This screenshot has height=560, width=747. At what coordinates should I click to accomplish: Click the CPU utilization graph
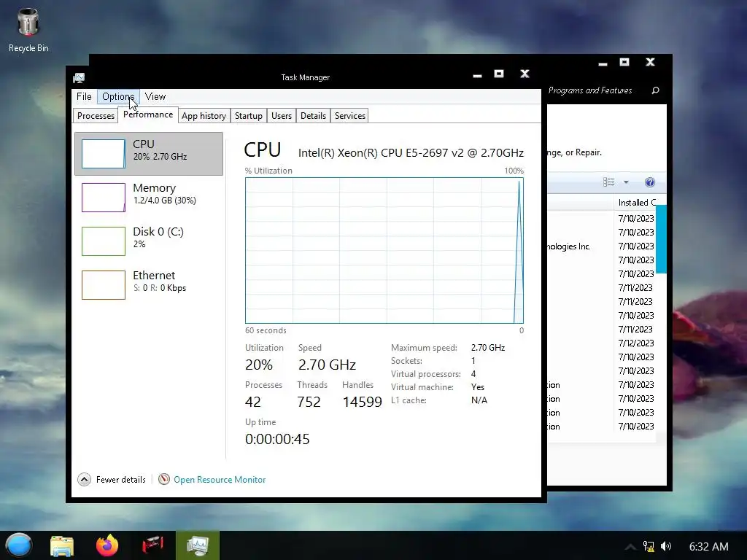tap(384, 251)
